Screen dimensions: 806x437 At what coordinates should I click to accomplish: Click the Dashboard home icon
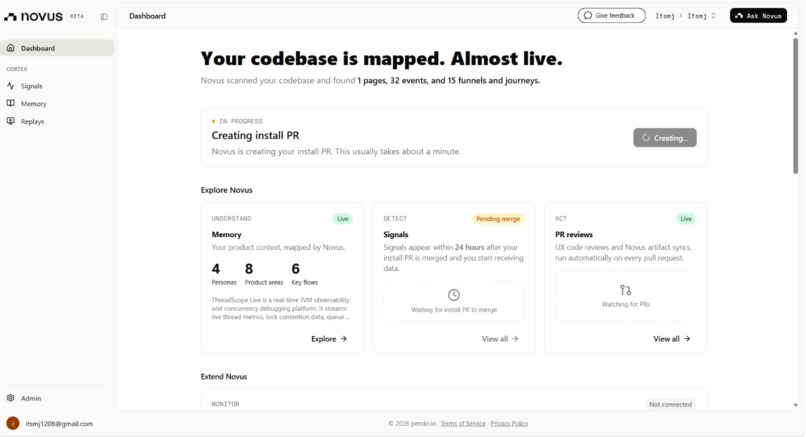(x=10, y=48)
